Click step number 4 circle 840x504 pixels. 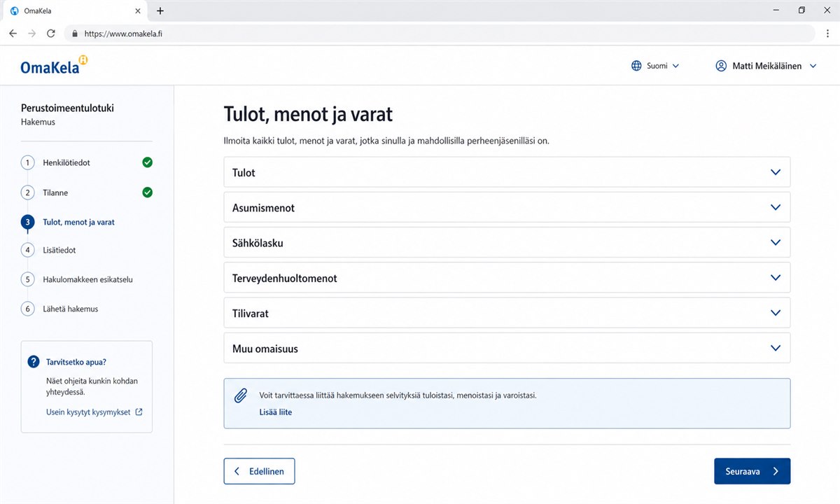(27, 250)
